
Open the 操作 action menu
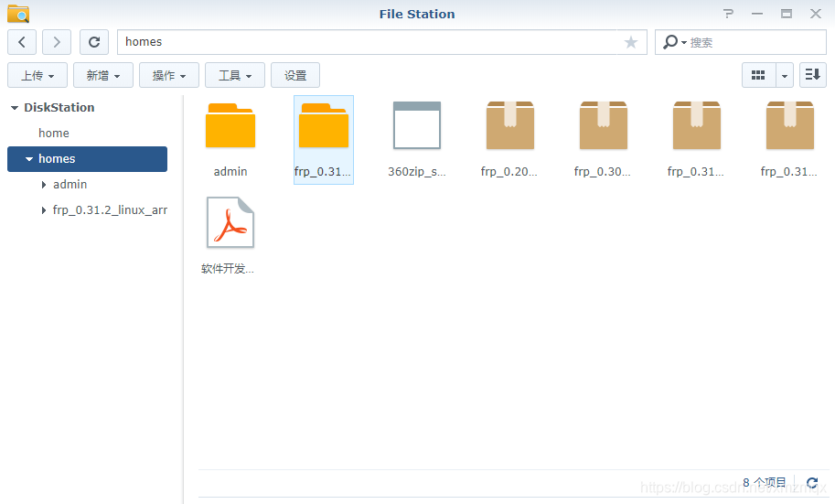(x=169, y=75)
